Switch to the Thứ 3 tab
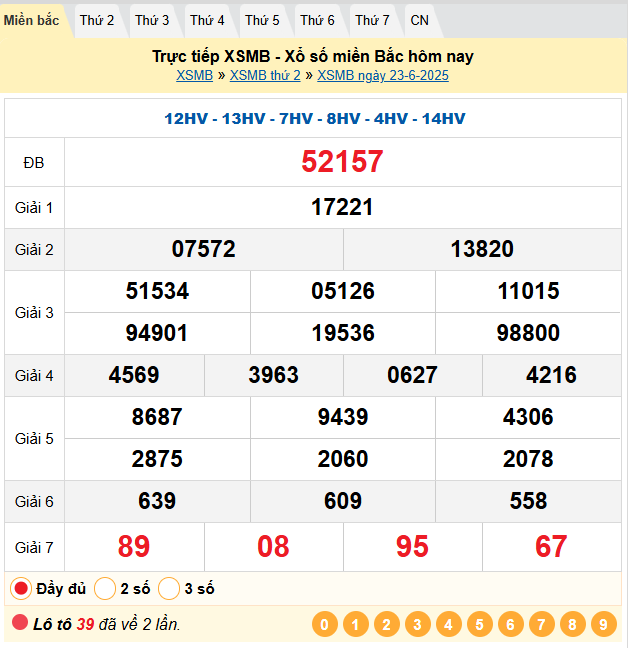Viewport: 628px width, 648px height. [152, 20]
